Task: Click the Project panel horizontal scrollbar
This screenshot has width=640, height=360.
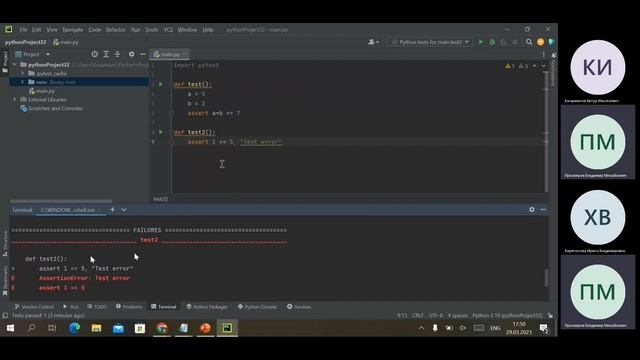Action: [x=61, y=201]
